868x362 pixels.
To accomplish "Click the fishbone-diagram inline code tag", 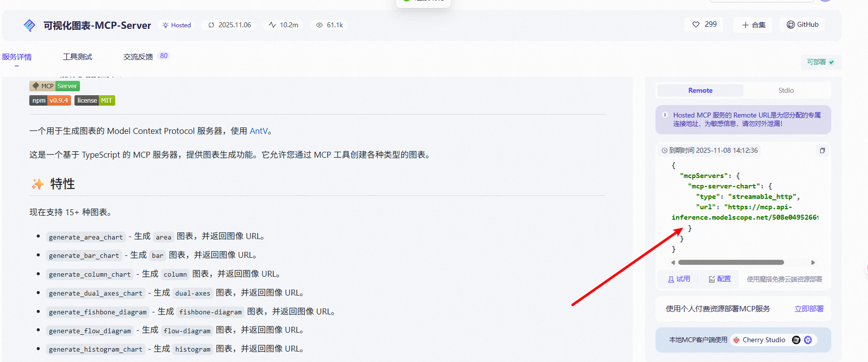I will click(x=211, y=312).
